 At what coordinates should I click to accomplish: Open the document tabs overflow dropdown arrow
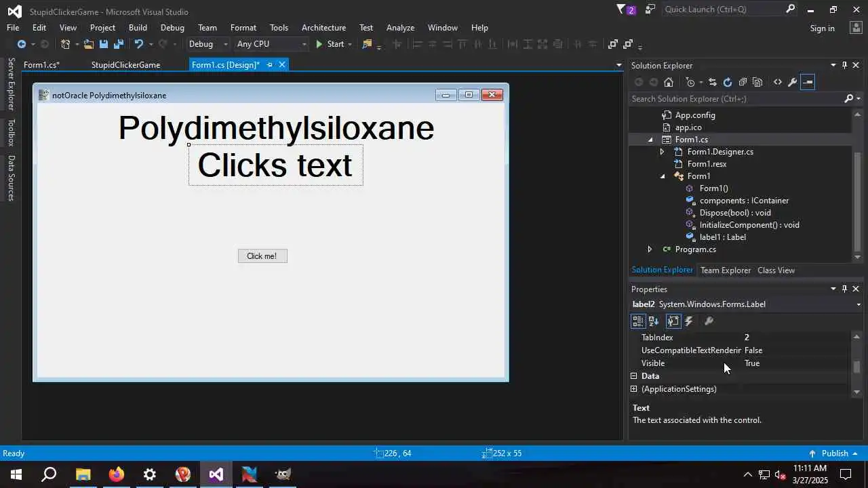point(618,65)
